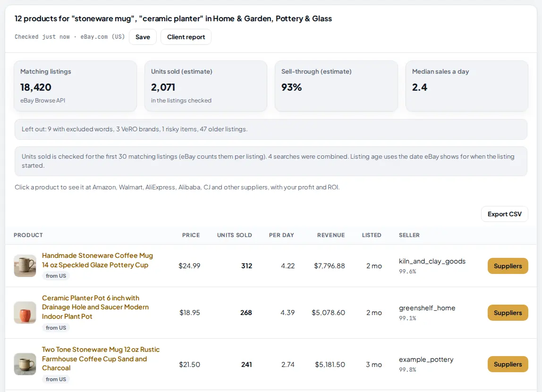
Task: Open Two Tone Stoneware Mug product link
Action: tap(101, 359)
